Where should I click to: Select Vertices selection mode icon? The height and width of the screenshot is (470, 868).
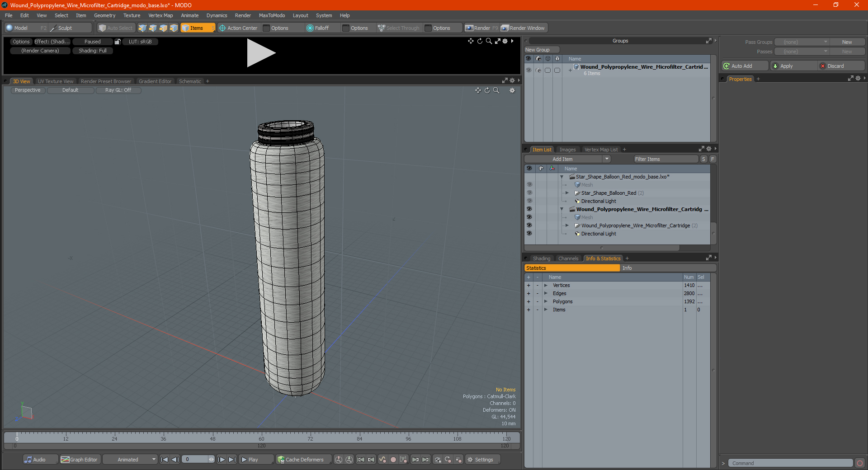[x=142, y=28]
